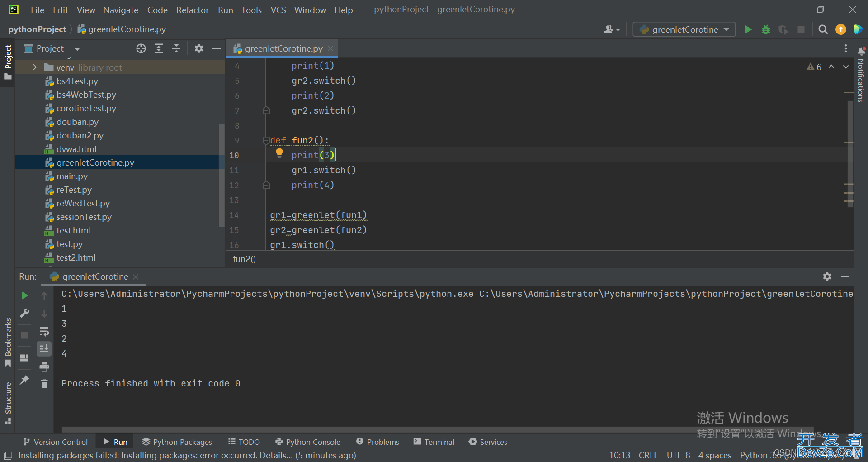Image resolution: width=868 pixels, height=462 pixels.
Task: Open bs4Test.py in the project tree
Action: click(x=77, y=81)
